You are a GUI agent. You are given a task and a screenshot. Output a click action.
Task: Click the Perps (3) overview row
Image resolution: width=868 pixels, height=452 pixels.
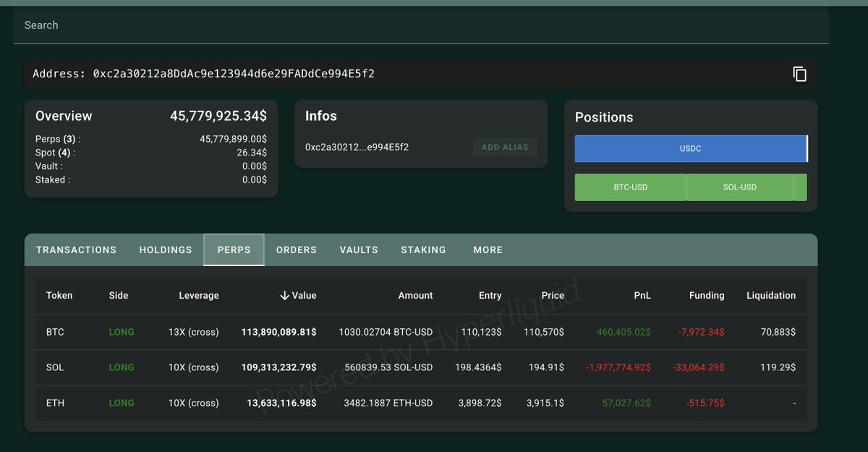pyautogui.click(x=151, y=139)
